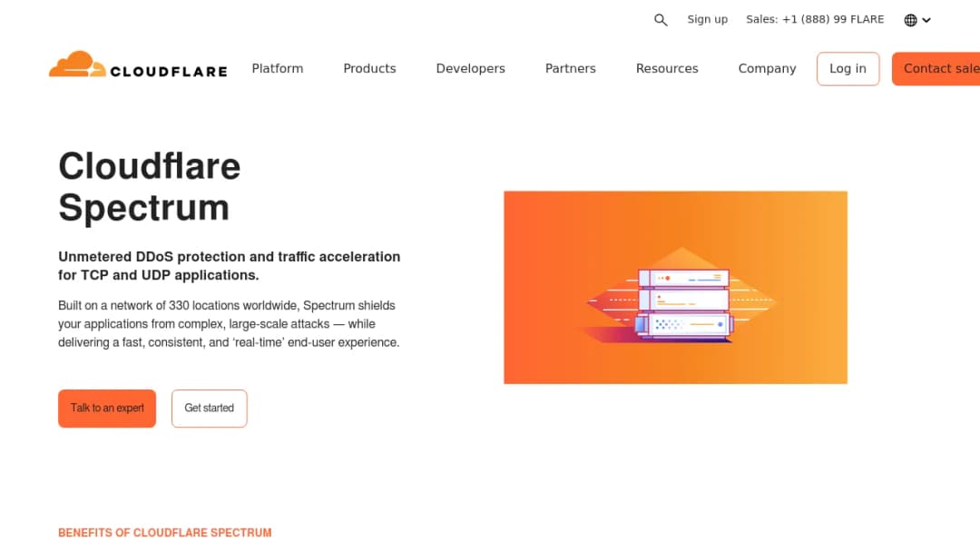Click the Get started button
This screenshot has width=980, height=552.
(x=210, y=409)
